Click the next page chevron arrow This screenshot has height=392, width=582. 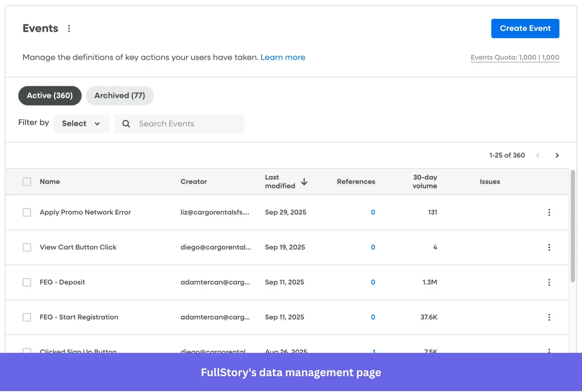pos(557,155)
